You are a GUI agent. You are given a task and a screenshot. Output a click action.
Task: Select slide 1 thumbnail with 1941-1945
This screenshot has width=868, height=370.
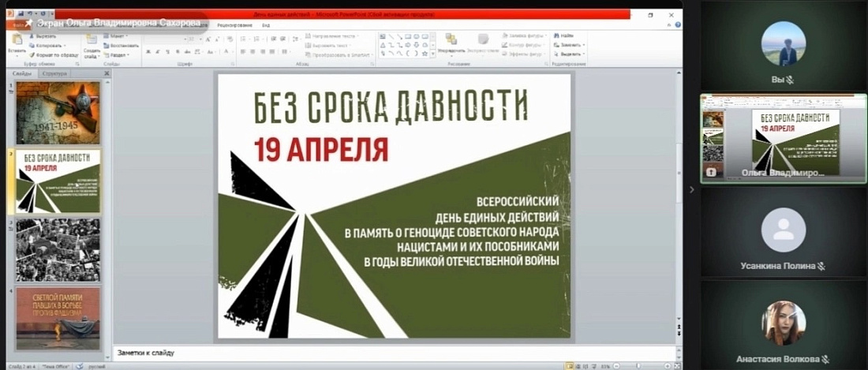point(58,114)
